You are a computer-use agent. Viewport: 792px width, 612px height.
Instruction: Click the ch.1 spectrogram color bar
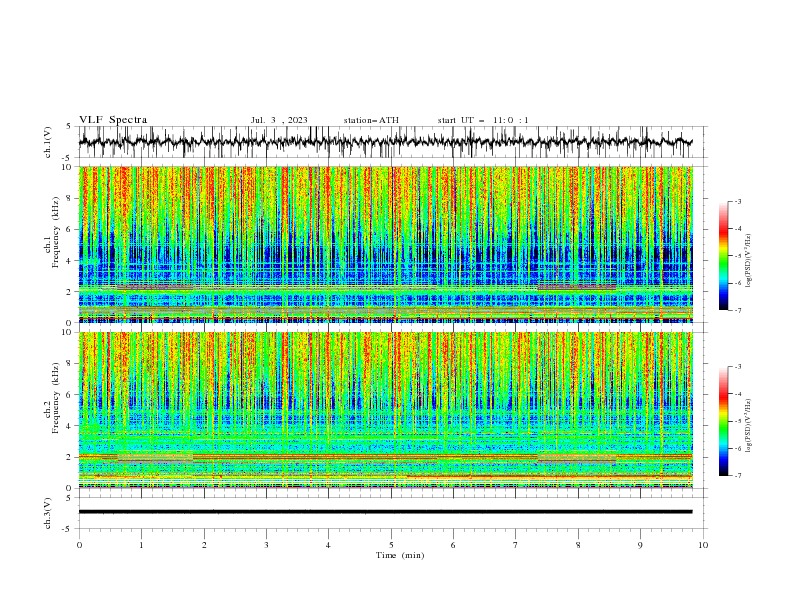click(x=724, y=256)
